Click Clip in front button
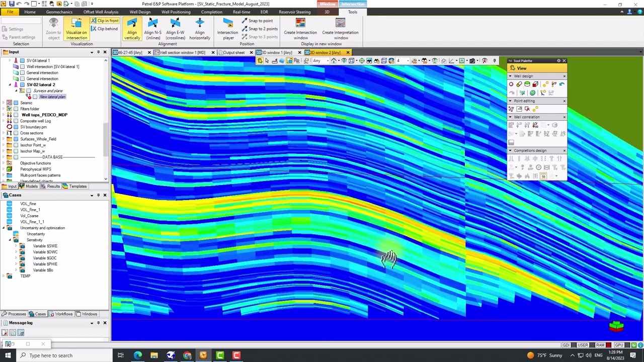This screenshot has width=644, height=362. tap(105, 21)
